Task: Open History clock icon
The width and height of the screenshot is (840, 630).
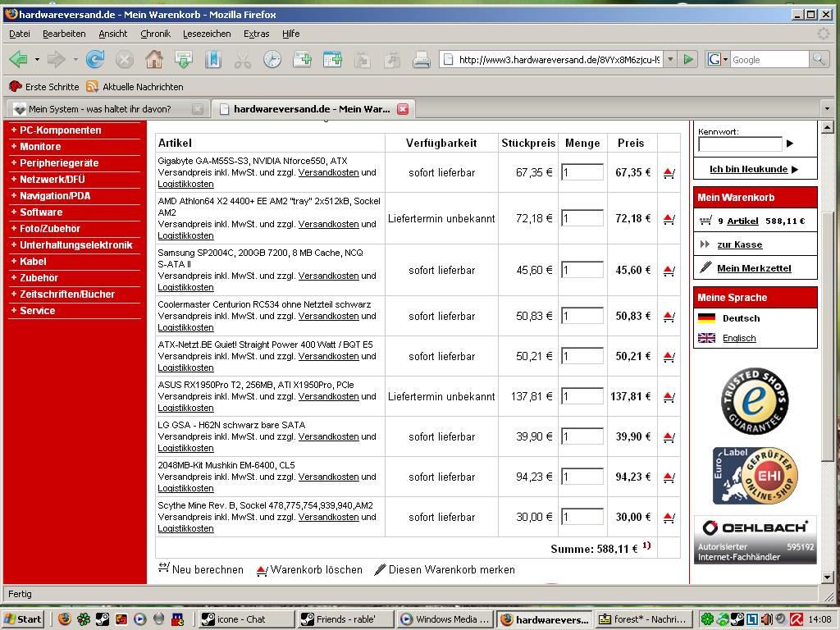Action: [x=272, y=59]
